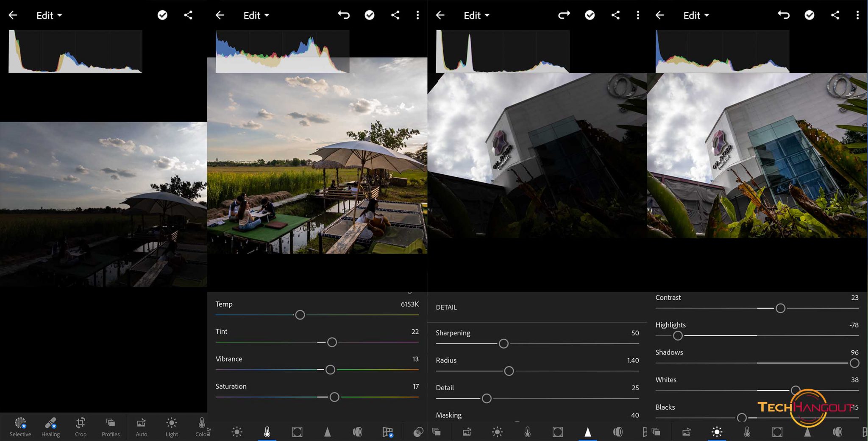Click the Radius slider handle
This screenshot has height=441, width=868.
click(x=509, y=371)
